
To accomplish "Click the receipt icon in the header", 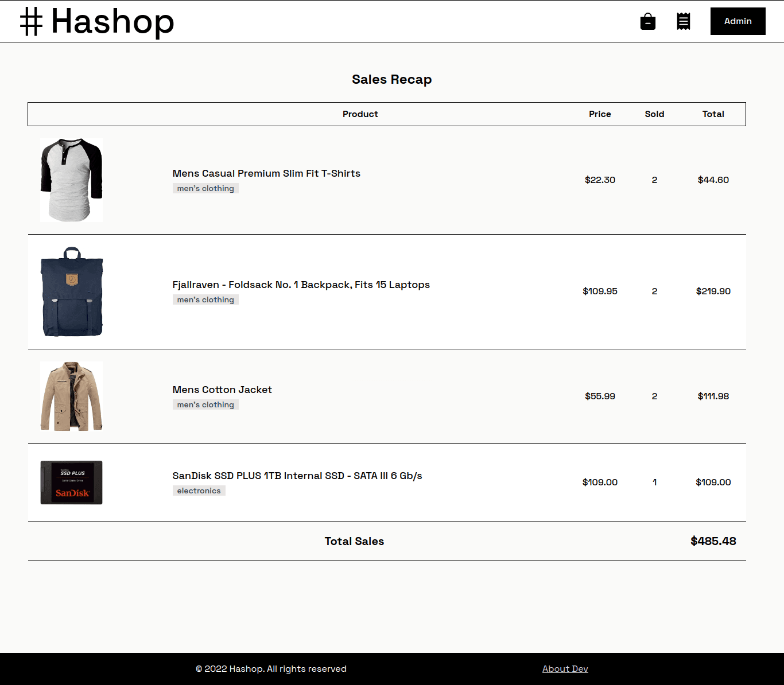I will (683, 21).
